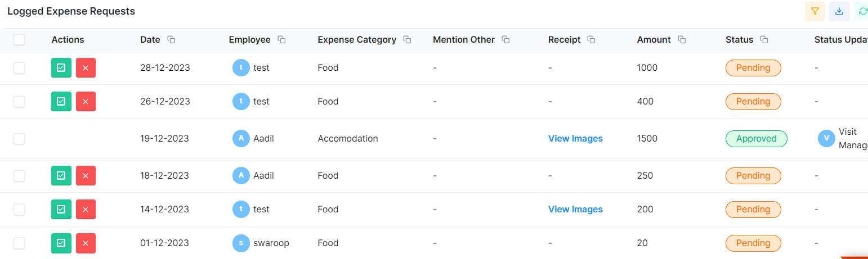Click copy icon beside Amount header
The width and height of the screenshot is (868, 259).
click(682, 40)
